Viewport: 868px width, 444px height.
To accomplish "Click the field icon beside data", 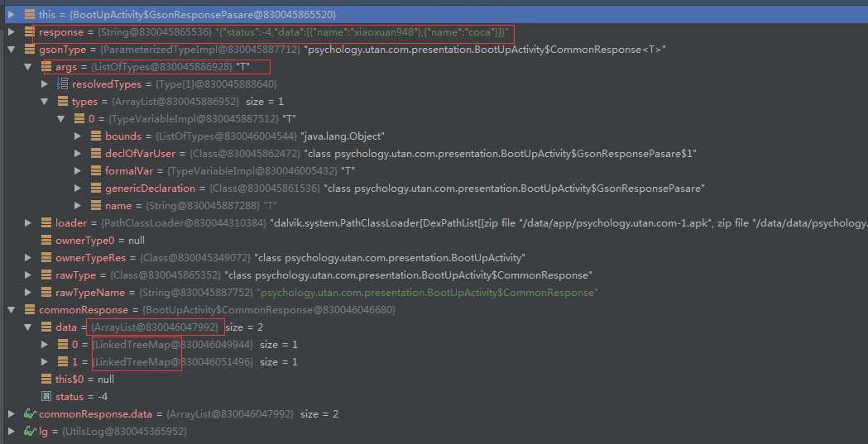I will point(46,327).
